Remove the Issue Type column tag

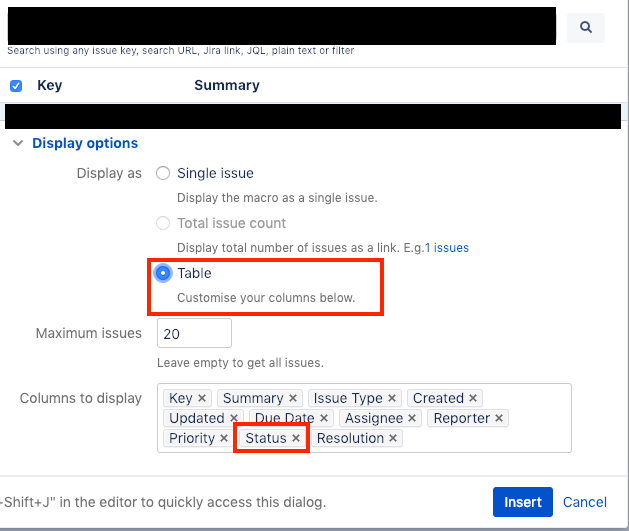pos(392,398)
